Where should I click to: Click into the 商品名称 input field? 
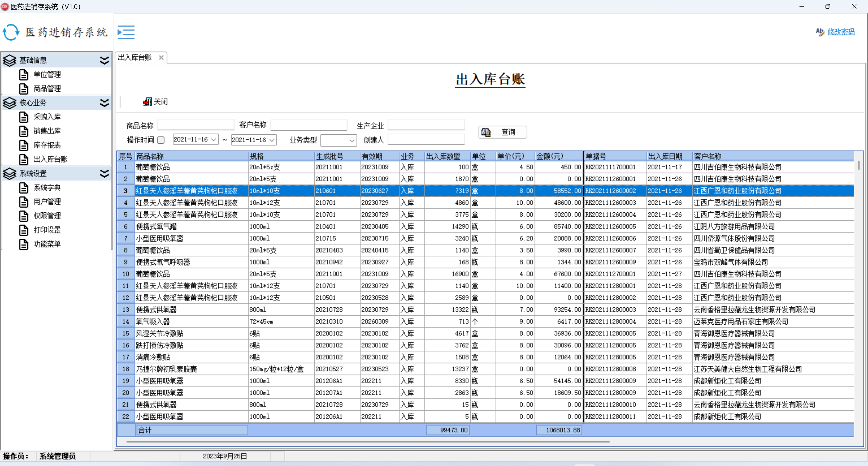(196, 125)
